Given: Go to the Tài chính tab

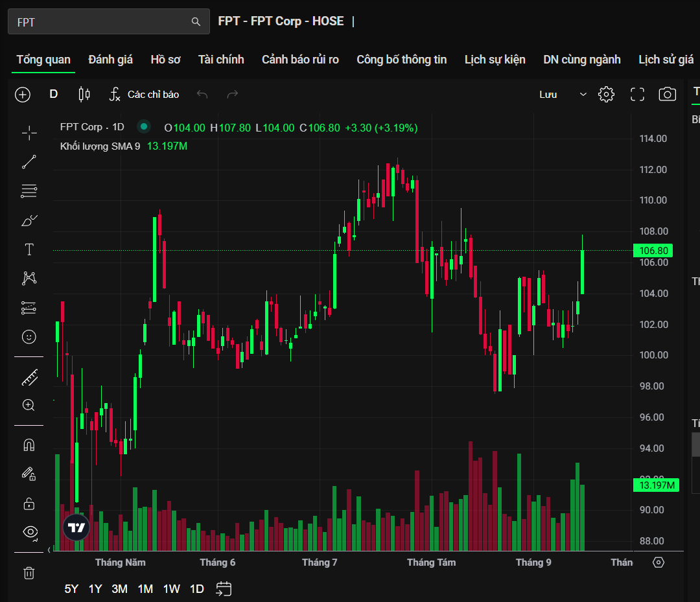Looking at the screenshot, I should tap(221, 60).
